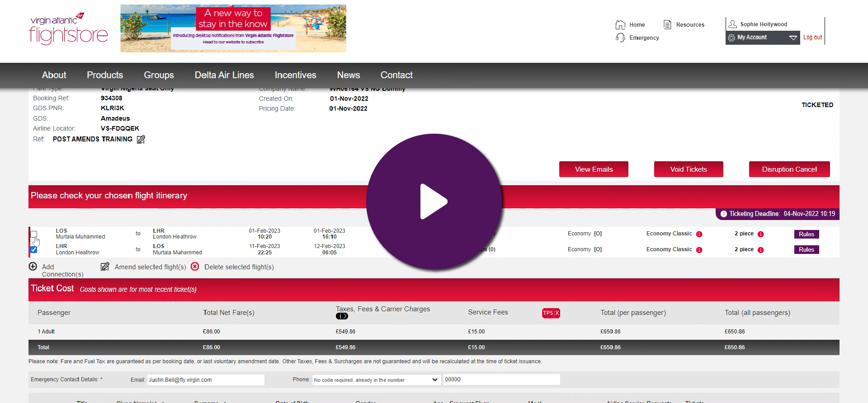The image size is (868, 403).
Task: Click the info icon beside first Economy Classic
Action: pyautogui.click(x=699, y=234)
